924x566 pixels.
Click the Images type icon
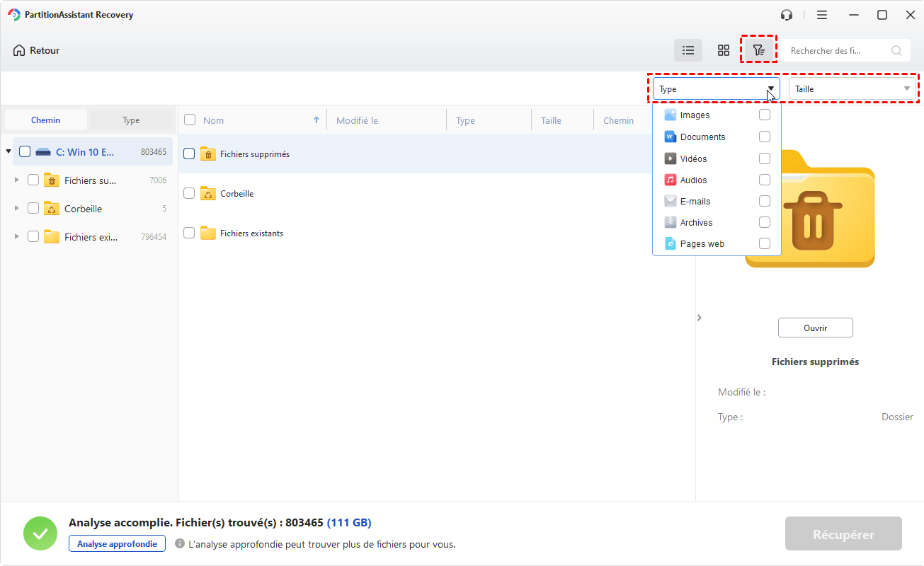(671, 115)
